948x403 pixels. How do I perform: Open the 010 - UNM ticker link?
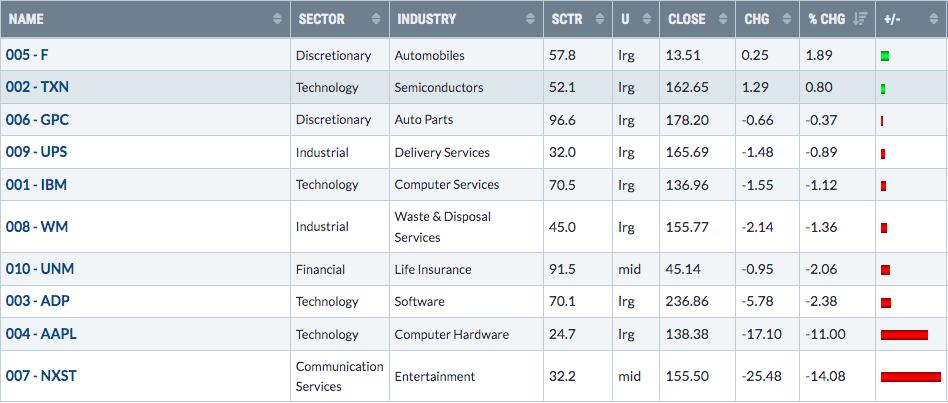tap(40, 269)
